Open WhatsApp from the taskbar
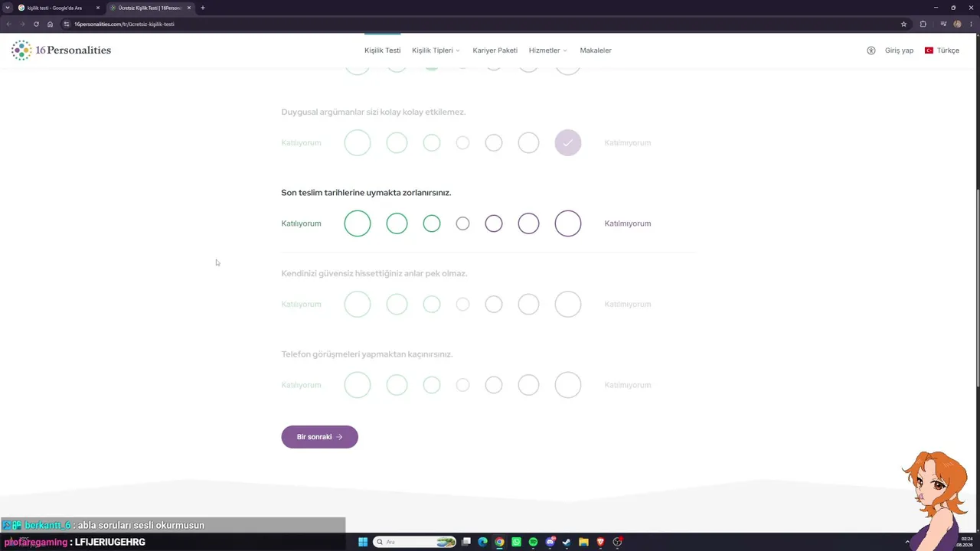The width and height of the screenshot is (980, 551). click(x=516, y=542)
